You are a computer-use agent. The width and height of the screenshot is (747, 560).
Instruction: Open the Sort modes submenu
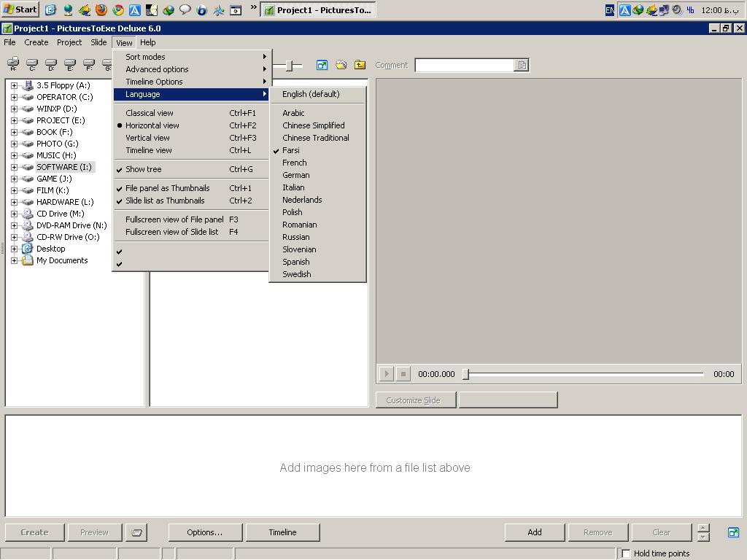[x=190, y=57]
